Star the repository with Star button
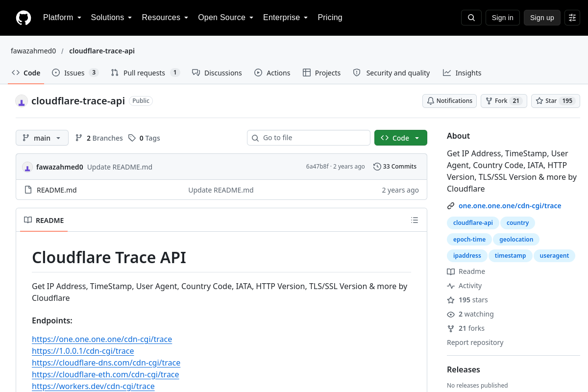 tap(556, 101)
